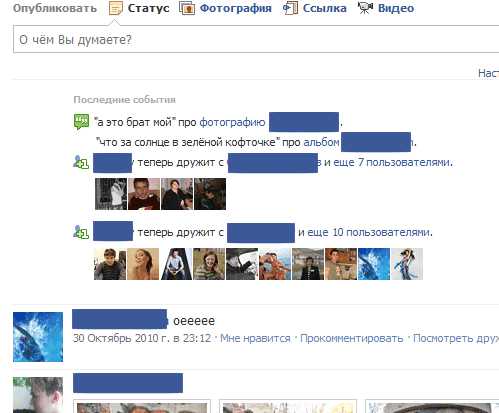
Task: Open fourth dark thumbnail in the 7-users row
Action: 210,194
